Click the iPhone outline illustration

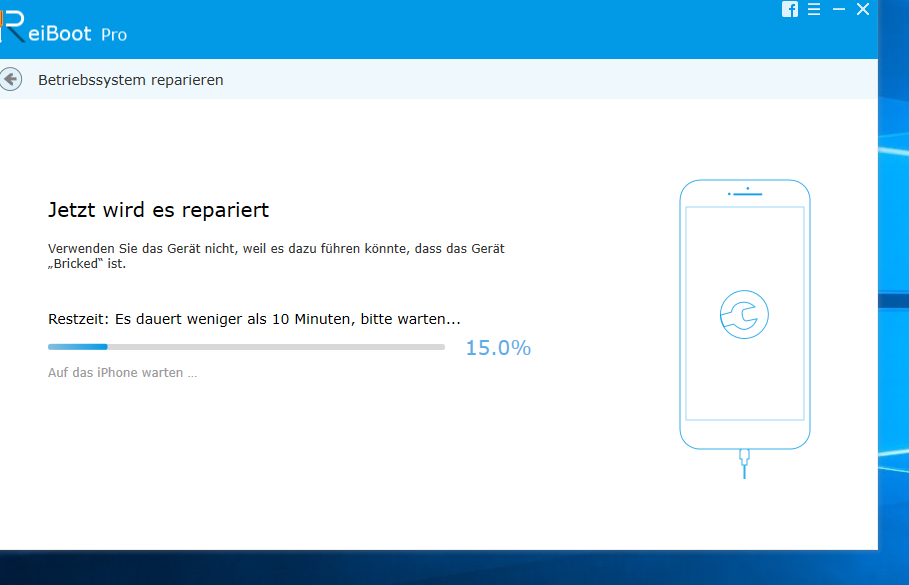tap(744, 314)
